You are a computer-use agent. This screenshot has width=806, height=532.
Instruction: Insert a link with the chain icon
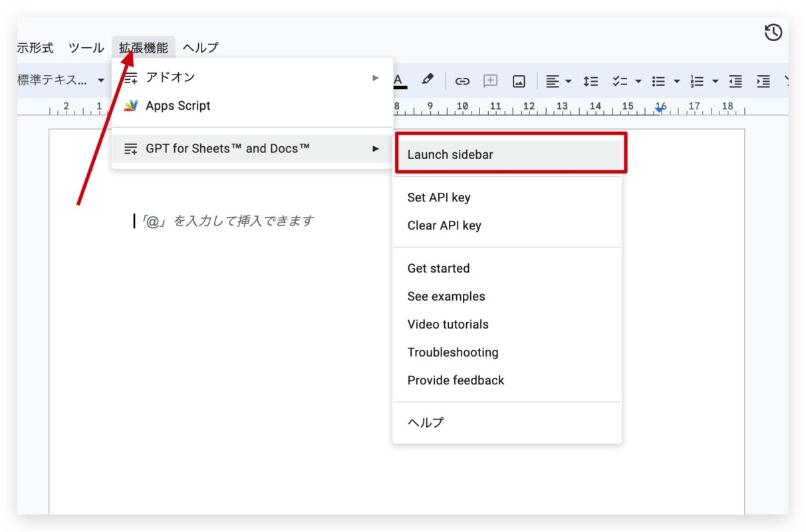462,81
